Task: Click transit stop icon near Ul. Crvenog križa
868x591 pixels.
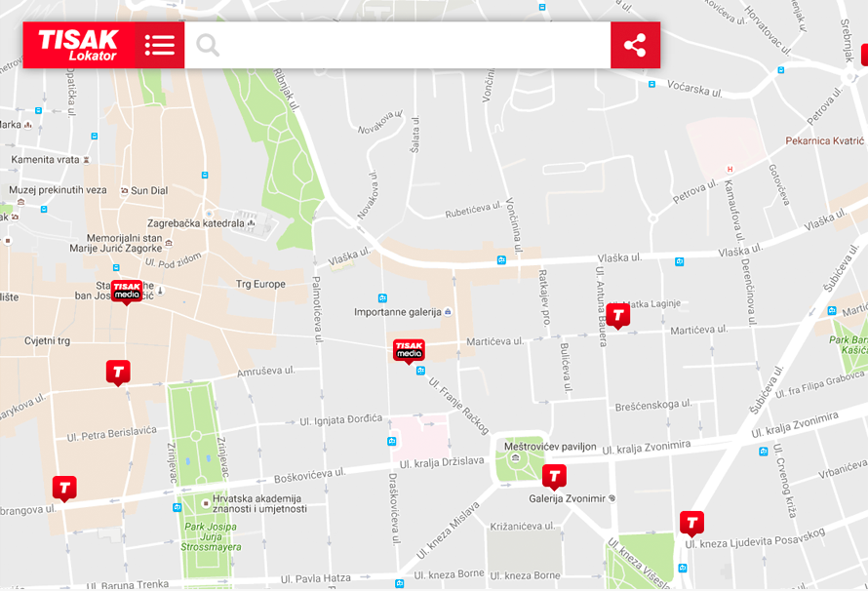Action: (x=764, y=452)
